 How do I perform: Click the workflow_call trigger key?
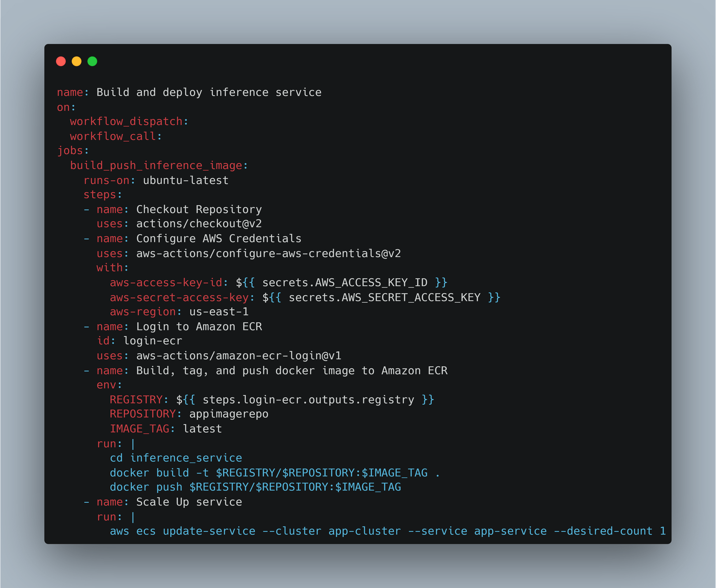tap(114, 136)
